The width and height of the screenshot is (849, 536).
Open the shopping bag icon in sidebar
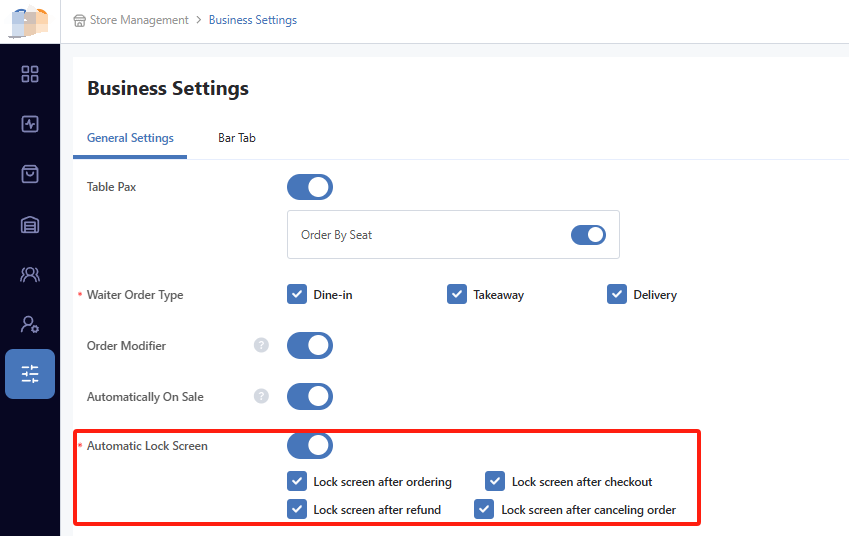coord(30,174)
